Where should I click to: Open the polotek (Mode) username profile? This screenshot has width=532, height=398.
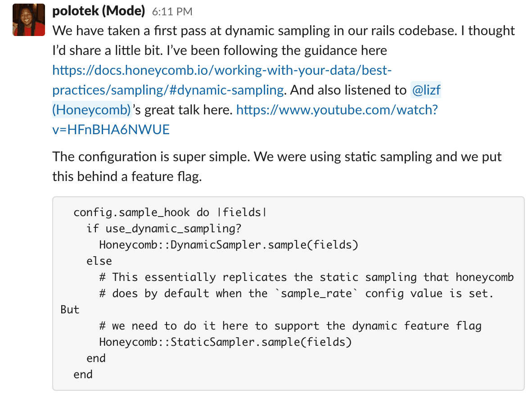pos(99,11)
